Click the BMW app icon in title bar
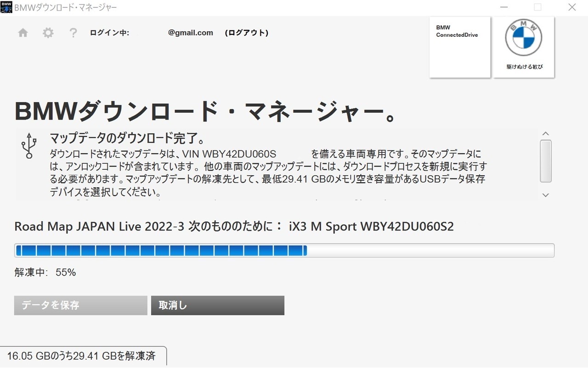This screenshot has width=588, height=368. tap(6, 7)
